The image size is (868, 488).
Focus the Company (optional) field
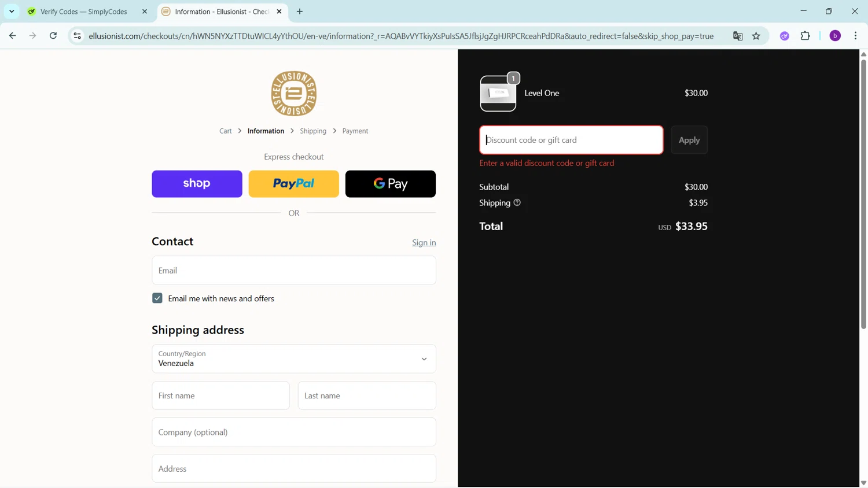click(x=294, y=432)
